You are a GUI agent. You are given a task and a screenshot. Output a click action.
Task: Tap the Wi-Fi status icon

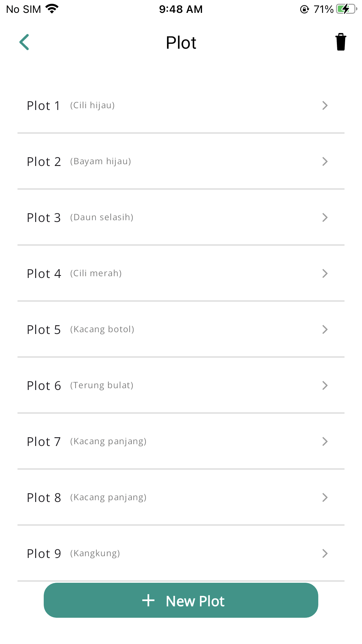52,9
